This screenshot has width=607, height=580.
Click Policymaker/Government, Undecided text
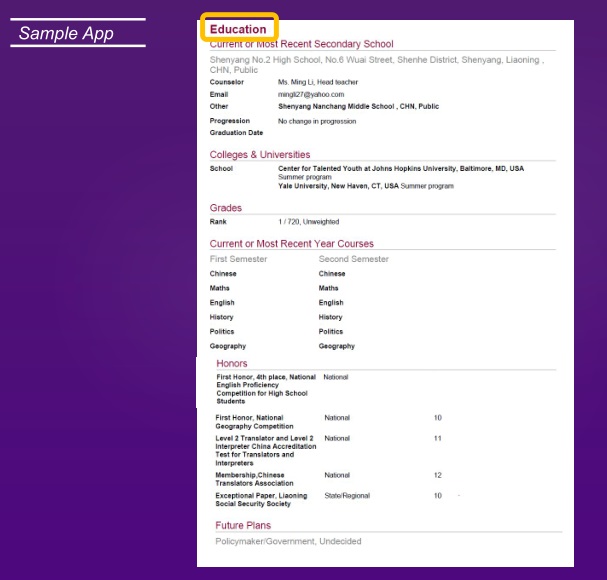click(288, 541)
